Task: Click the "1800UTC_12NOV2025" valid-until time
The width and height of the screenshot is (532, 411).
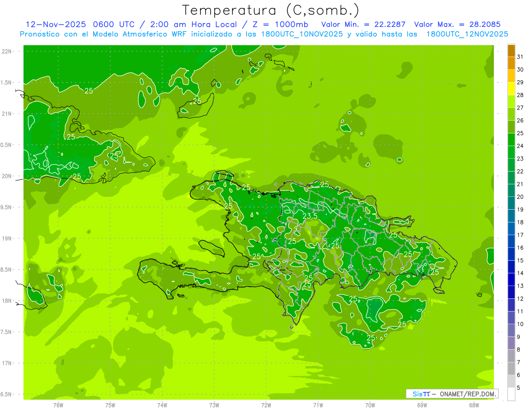Action: point(466,34)
